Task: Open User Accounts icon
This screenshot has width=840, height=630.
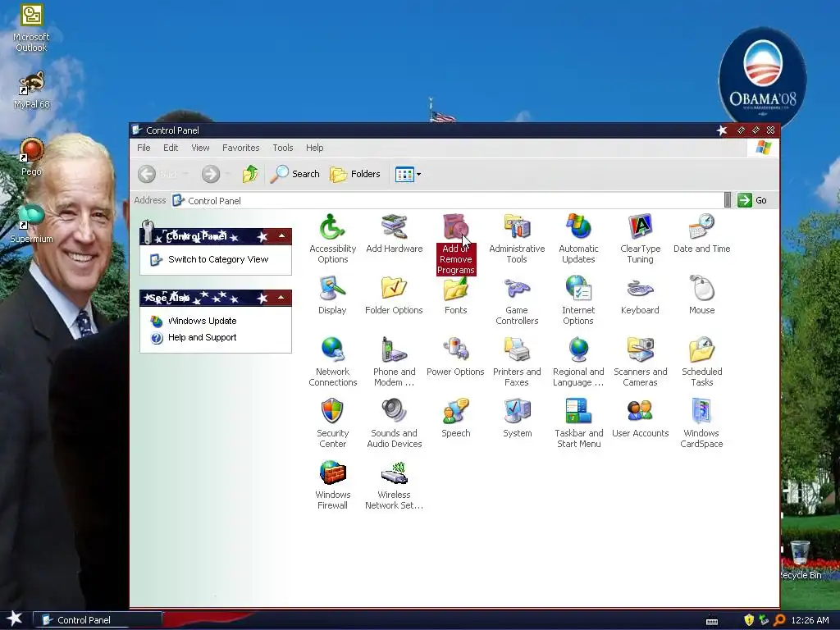Action: click(640, 418)
